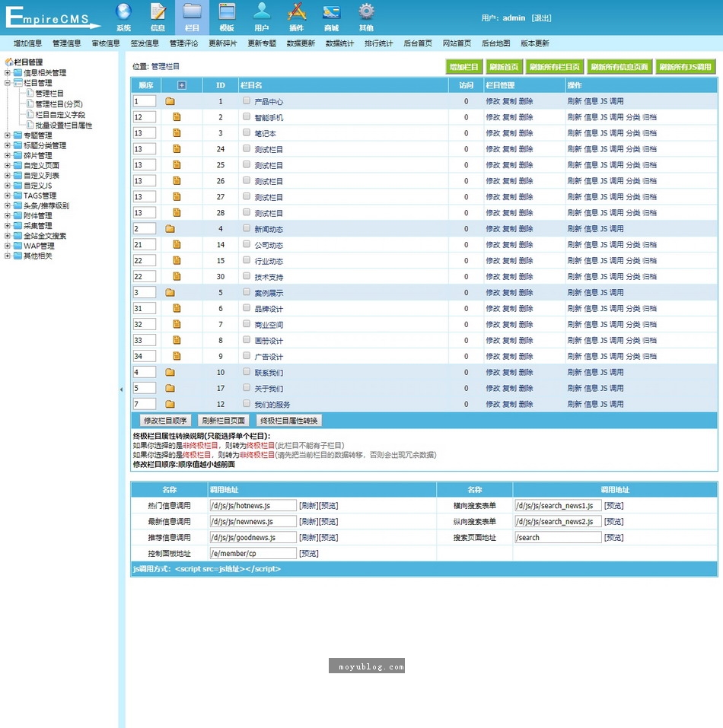
Task: Open 栏目自定义字段 in the sidebar tree
Action: click(x=60, y=114)
